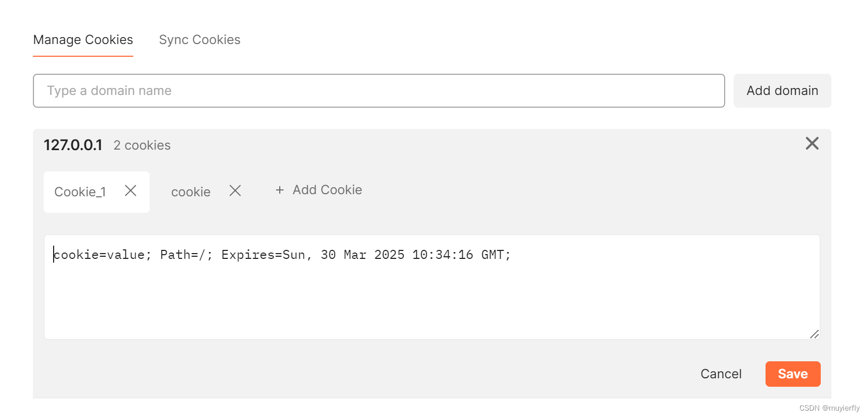
Task: Switch to the Sync Cookies tab
Action: click(x=200, y=39)
